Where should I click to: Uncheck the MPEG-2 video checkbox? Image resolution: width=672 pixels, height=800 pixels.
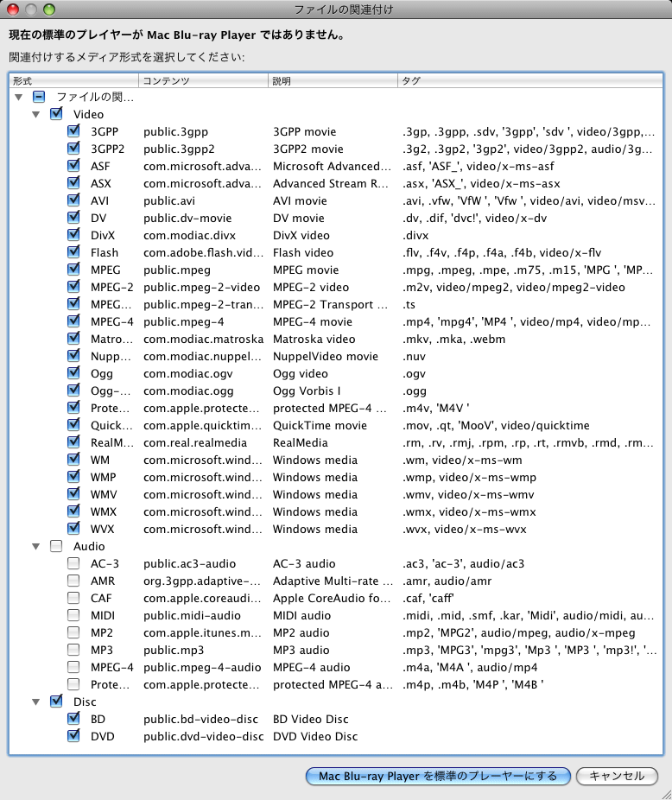pos(73,286)
